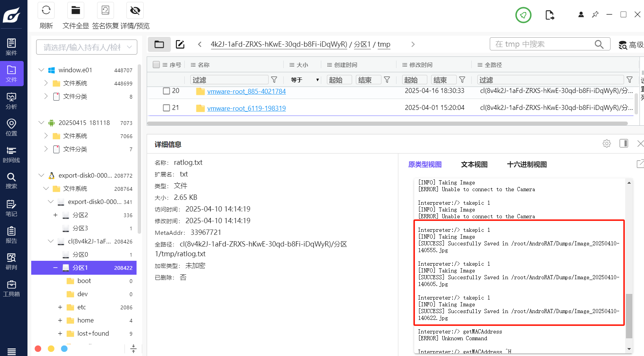Expand the 分区2 partition node
The image size is (644, 356).
tap(55, 215)
